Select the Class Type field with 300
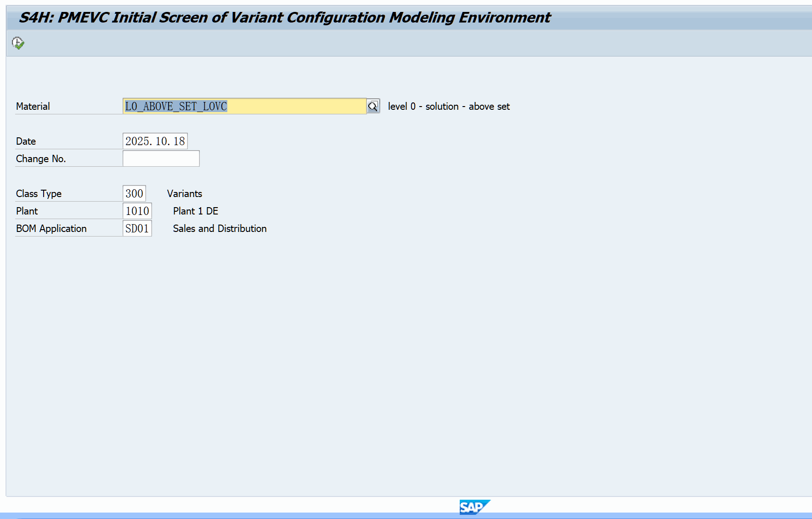Viewport: 812px width, 519px height. click(x=134, y=193)
